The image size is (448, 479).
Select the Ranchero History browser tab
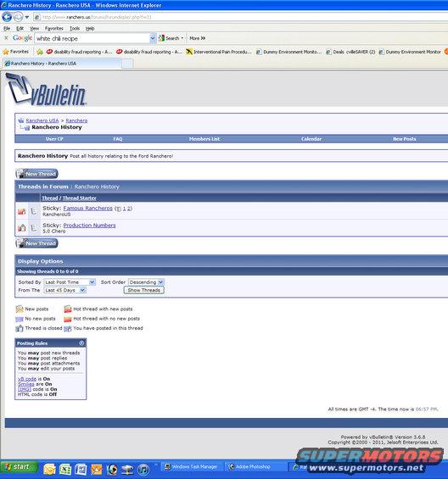click(x=61, y=64)
